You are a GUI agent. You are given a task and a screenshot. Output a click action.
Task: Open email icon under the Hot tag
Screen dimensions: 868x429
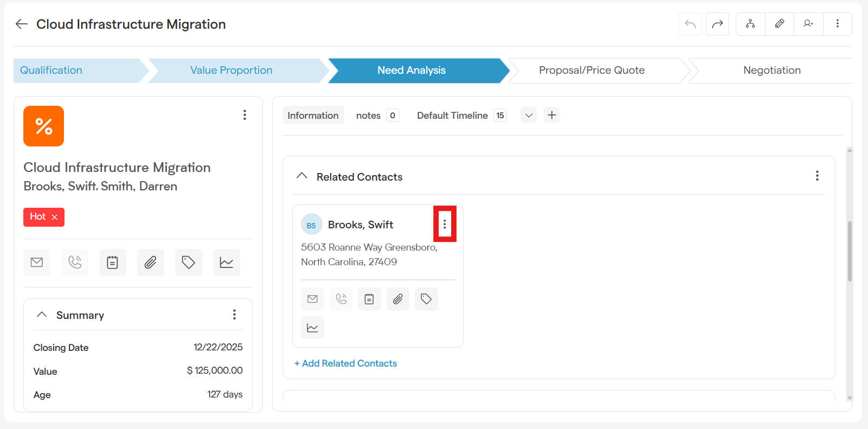point(37,262)
